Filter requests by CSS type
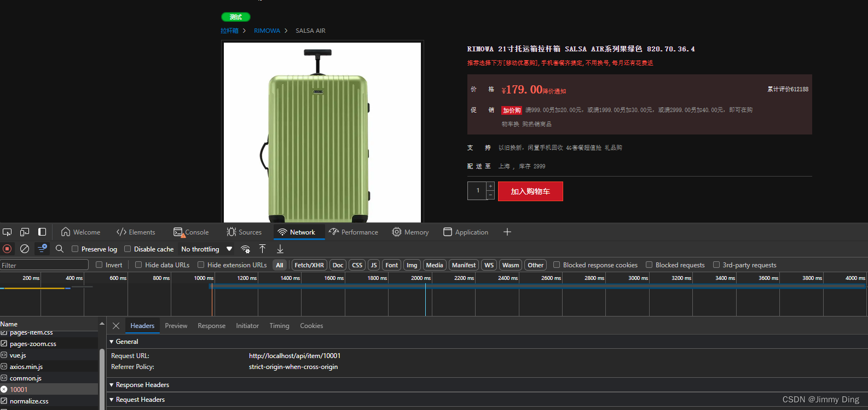 point(357,265)
